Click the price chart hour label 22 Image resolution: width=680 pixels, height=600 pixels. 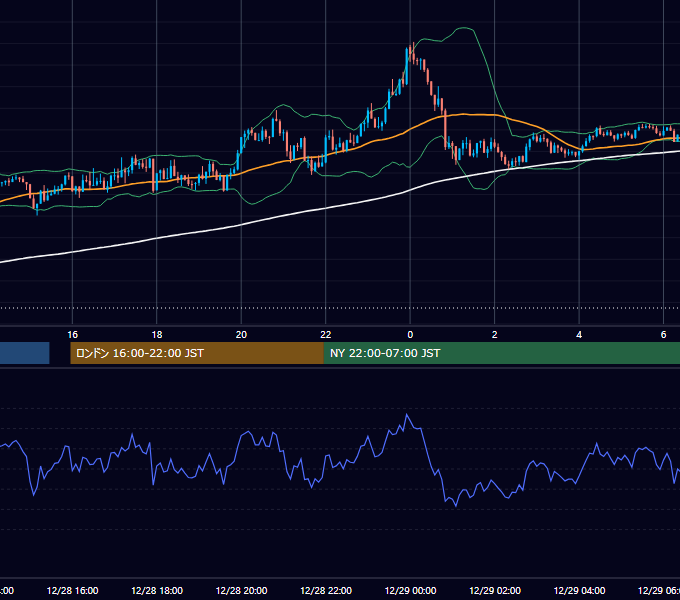[326, 335]
